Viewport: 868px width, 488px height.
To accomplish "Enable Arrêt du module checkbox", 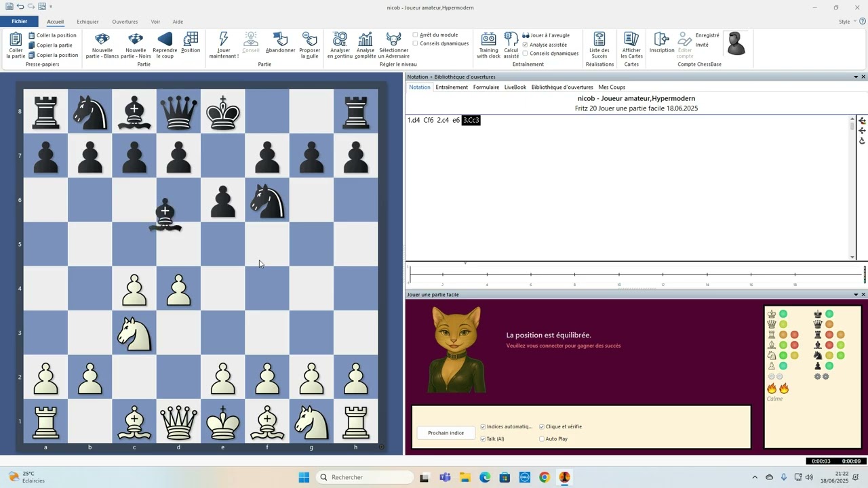I will [416, 35].
